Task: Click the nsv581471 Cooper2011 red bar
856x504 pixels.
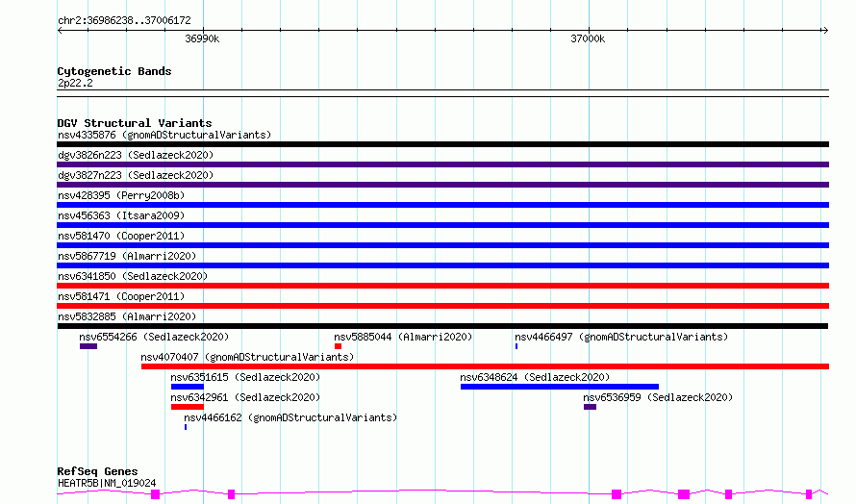Action: [x=442, y=306]
